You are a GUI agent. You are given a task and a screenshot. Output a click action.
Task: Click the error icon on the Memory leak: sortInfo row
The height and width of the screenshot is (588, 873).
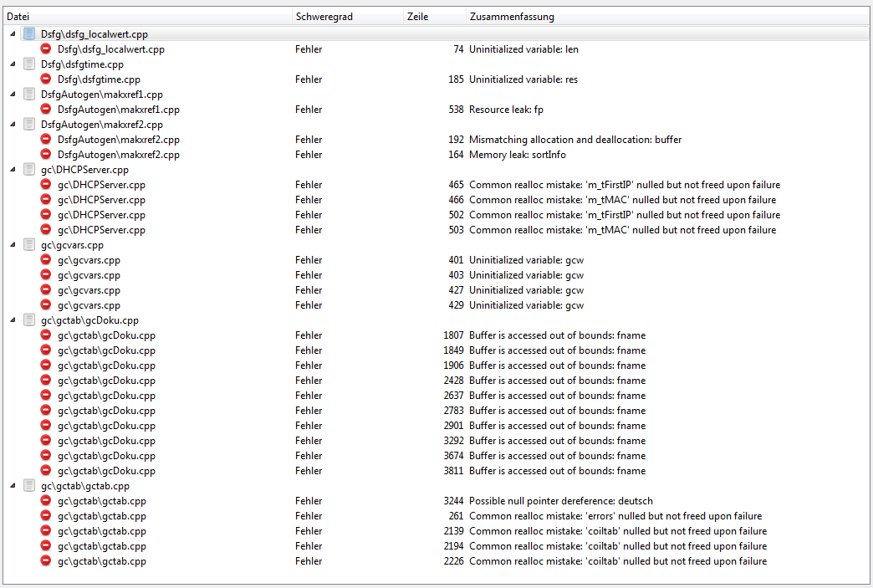46,155
